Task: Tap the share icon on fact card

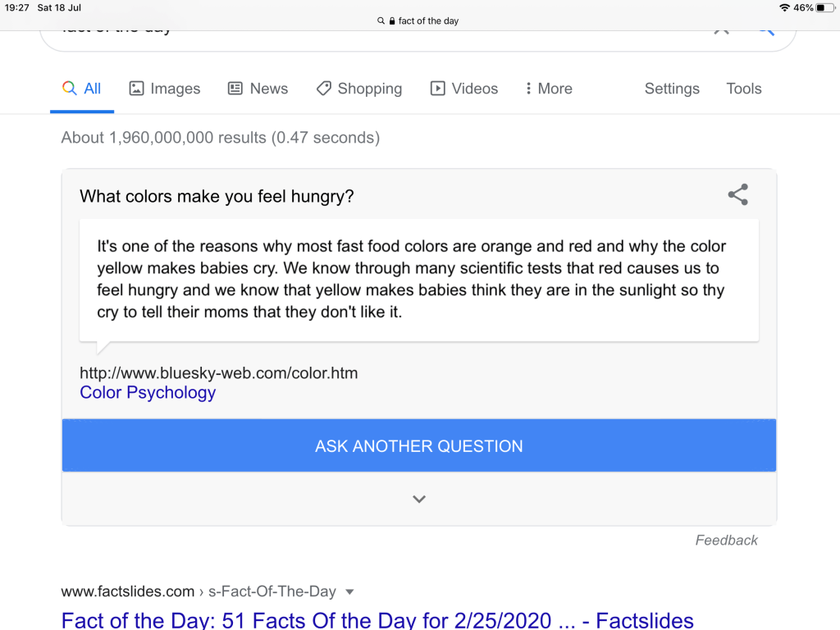Action: [x=737, y=195]
